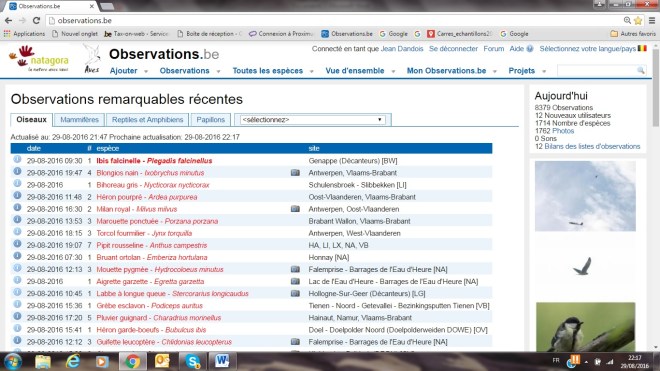The height and width of the screenshot is (371, 660).
Task: Open Sélectionnez votre langue/pays link
Action: point(588,49)
